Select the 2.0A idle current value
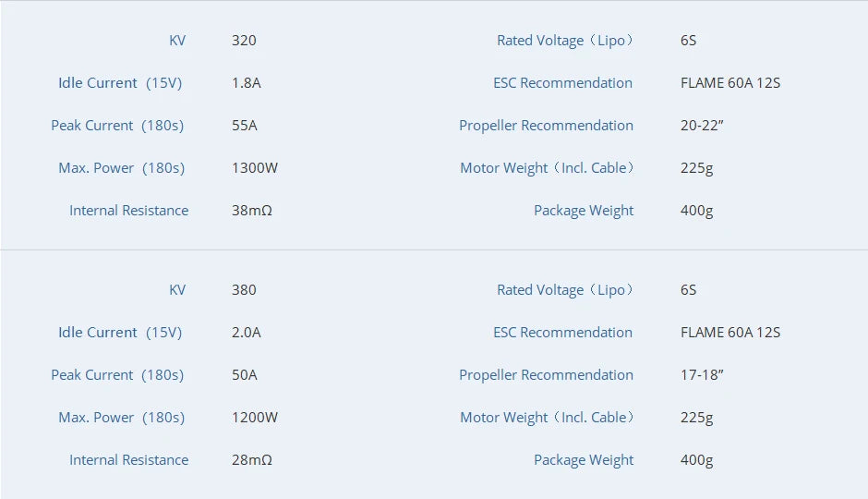Viewport: 868px width, 499px height. pos(246,333)
